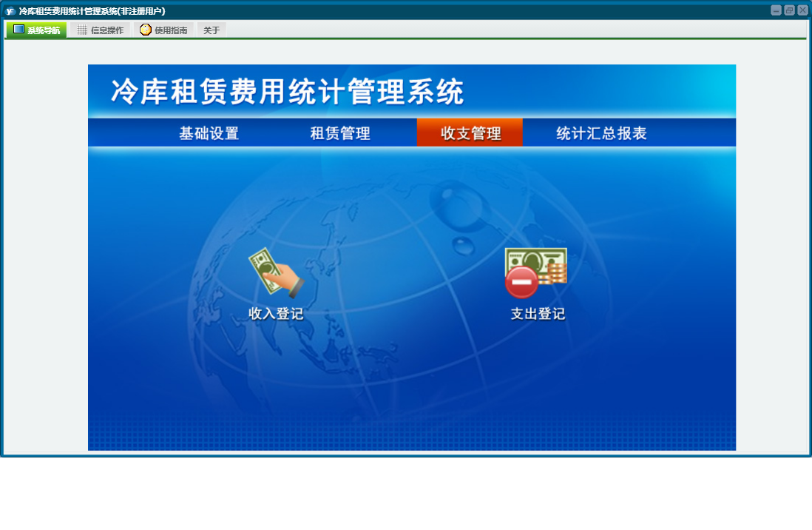The height and width of the screenshot is (530, 812).
Task: Click the 支出登记 text label
Action: (x=538, y=314)
